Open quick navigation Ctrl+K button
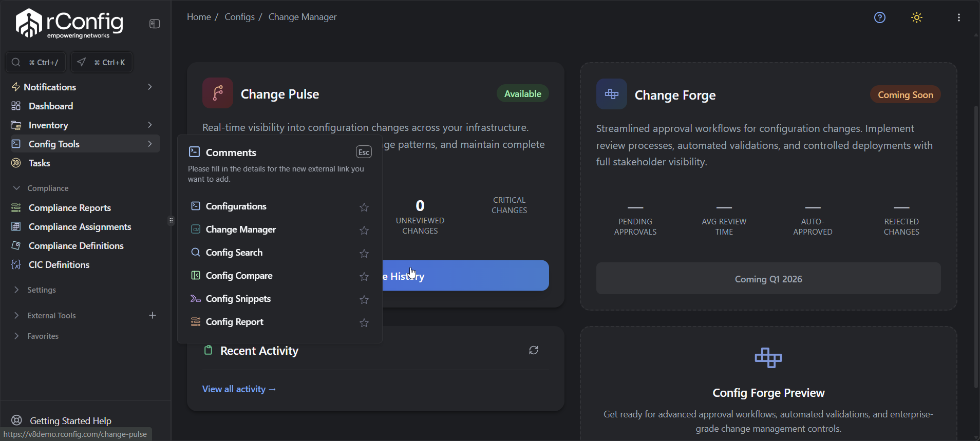The height and width of the screenshot is (441, 980). [102, 62]
